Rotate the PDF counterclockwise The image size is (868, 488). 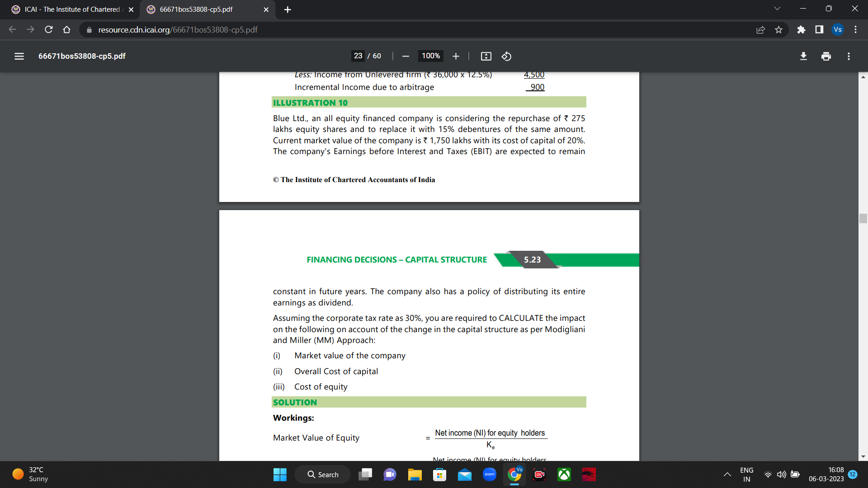tap(506, 56)
